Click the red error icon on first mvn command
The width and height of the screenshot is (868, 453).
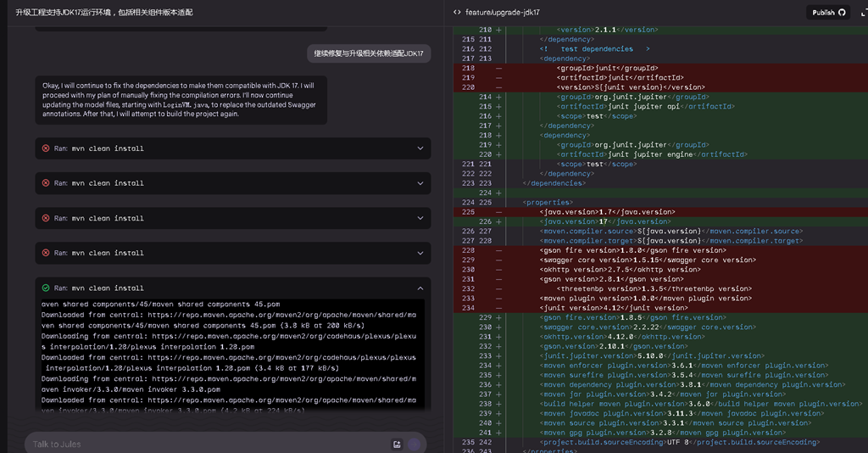[x=46, y=148]
